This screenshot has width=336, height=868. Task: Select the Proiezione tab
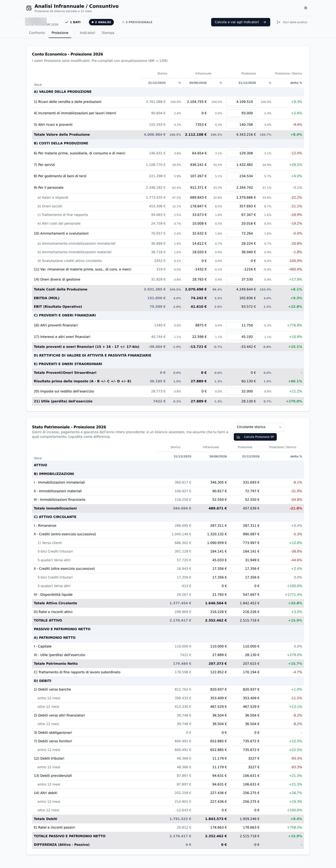(x=60, y=33)
